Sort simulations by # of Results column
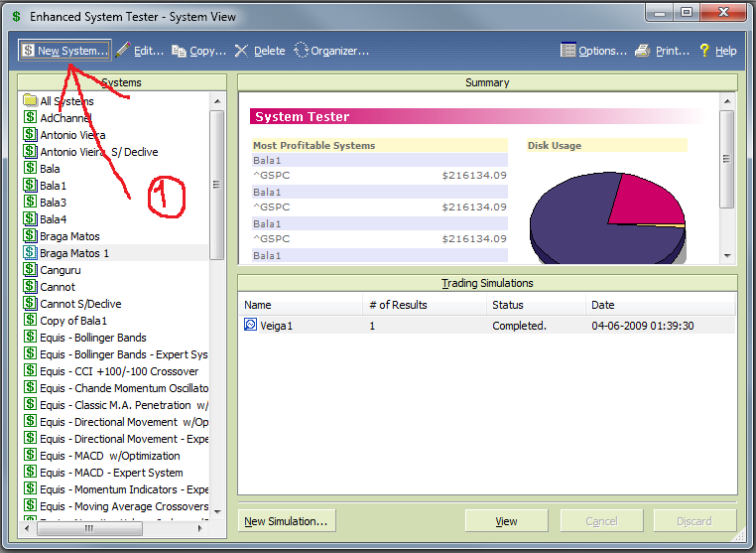756x553 pixels. [x=425, y=305]
